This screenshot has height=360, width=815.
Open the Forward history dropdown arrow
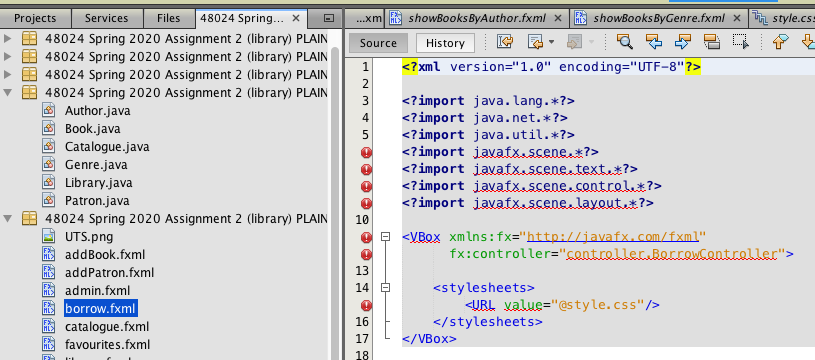pyautogui.click(x=591, y=42)
